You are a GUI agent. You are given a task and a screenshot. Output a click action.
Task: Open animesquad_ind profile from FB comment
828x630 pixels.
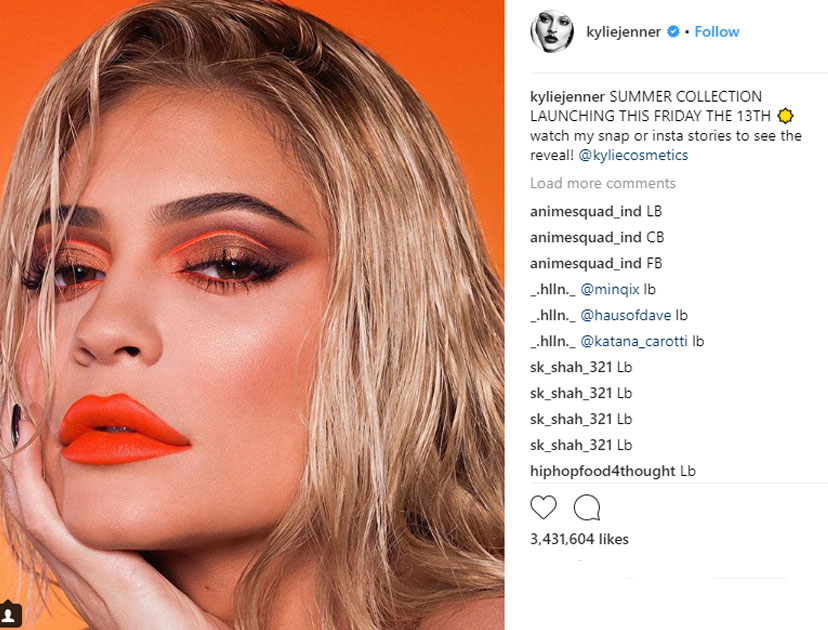pos(586,264)
